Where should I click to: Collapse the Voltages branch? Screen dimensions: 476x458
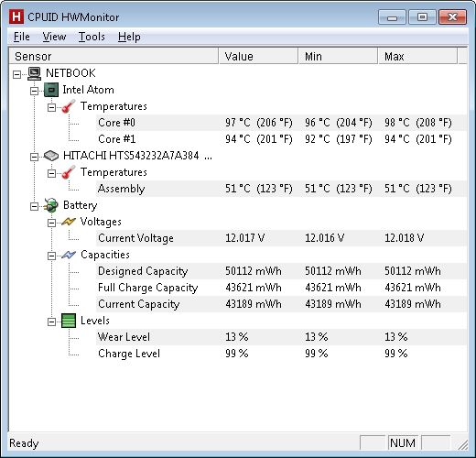coord(51,223)
